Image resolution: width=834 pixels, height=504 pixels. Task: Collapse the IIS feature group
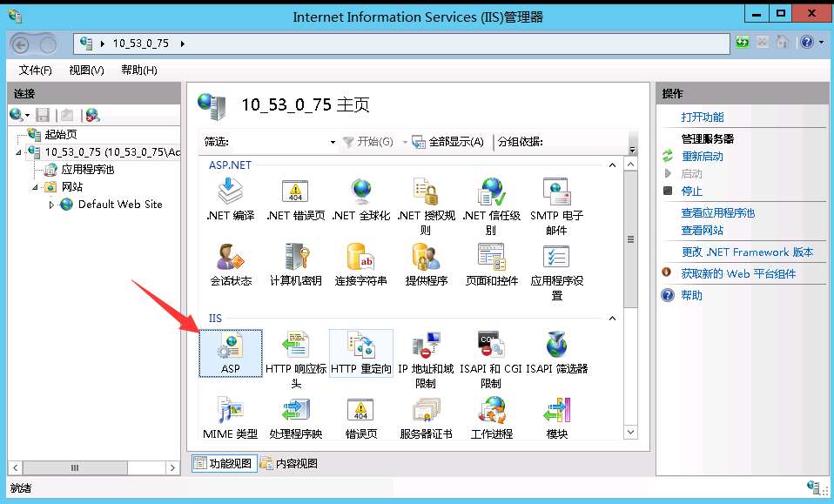click(x=612, y=318)
